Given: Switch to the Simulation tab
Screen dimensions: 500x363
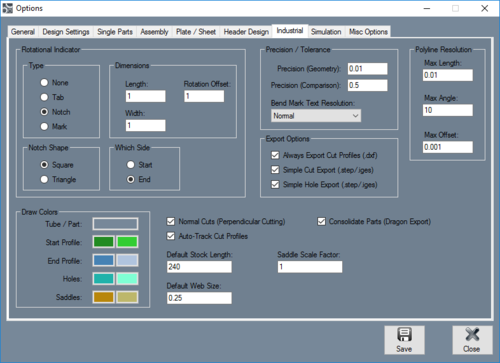Looking at the screenshot, I should click(x=326, y=32).
